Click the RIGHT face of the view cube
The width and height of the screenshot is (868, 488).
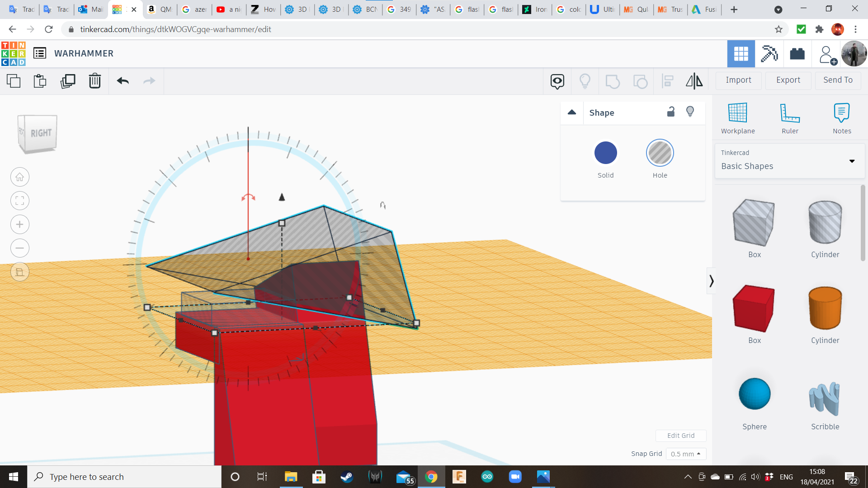pyautogui.click(x=40, y=133)
